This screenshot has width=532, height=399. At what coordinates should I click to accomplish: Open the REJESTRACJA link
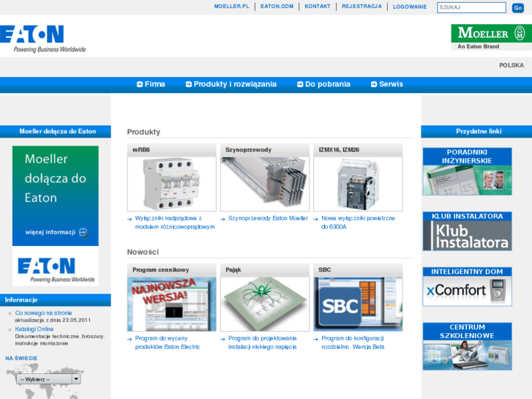point(361,7)
